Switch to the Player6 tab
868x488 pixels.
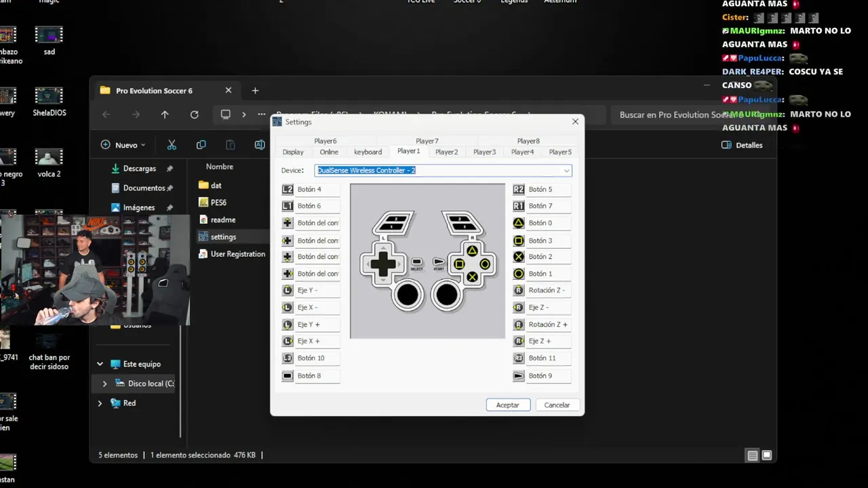[x=325, y=141]
